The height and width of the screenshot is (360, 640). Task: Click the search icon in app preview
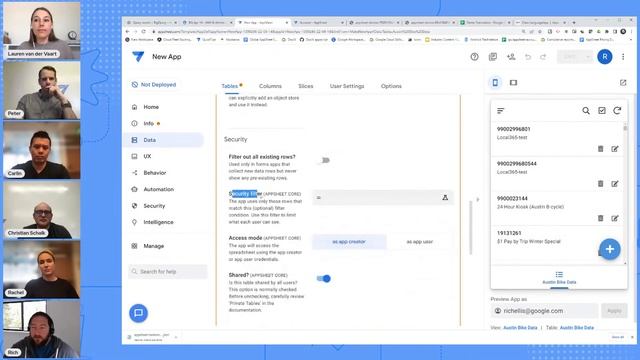tap(586, 111)
